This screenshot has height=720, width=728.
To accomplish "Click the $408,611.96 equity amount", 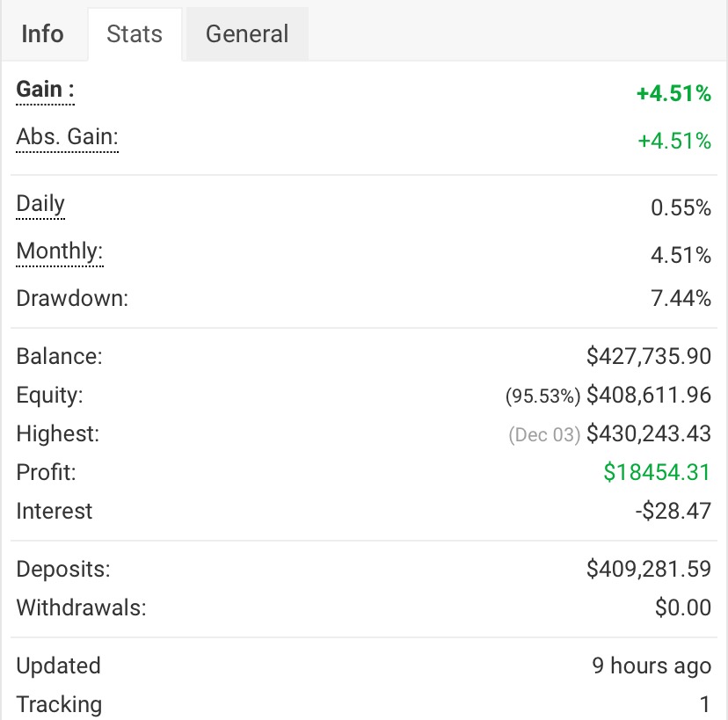I will pos(649,396).
